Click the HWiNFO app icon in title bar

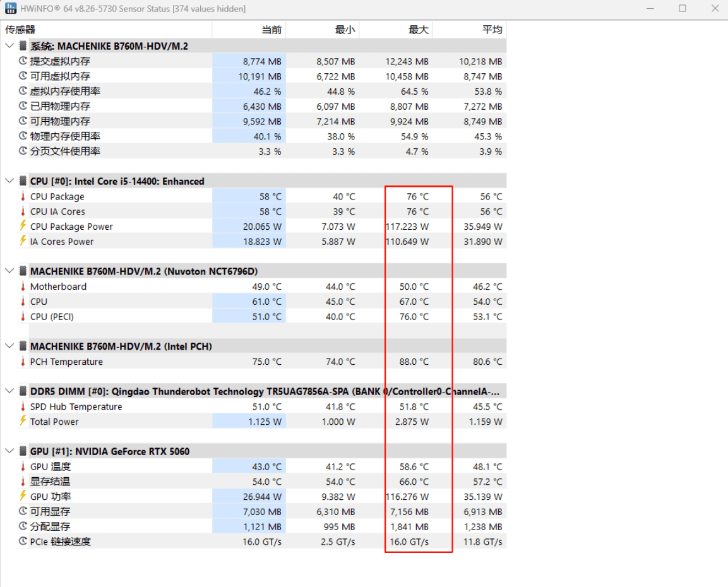pyautogui.click(x=10, y=8)
